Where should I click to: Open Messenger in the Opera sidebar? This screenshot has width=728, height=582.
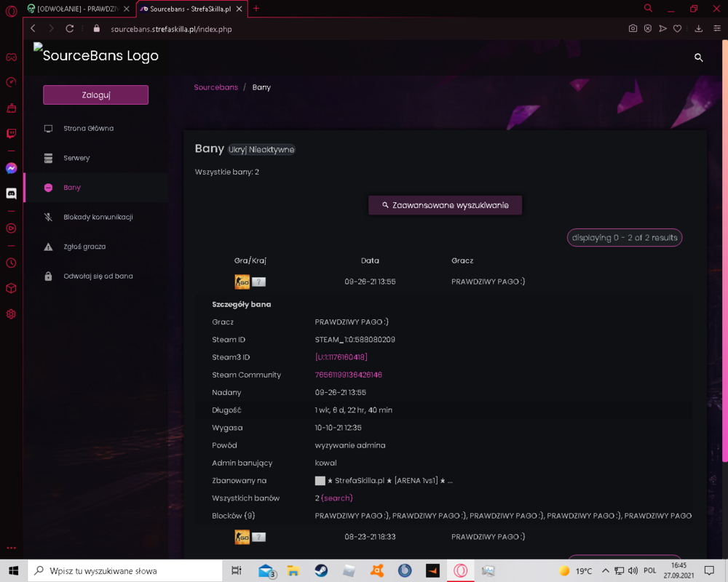click(x=11, y=168)
